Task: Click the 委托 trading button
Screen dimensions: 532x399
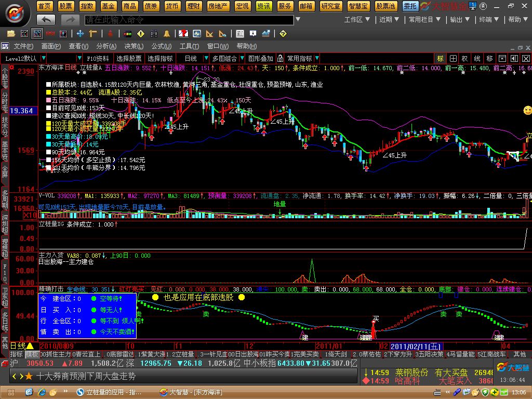Action: pyautogui.click(x=410, y=6)
